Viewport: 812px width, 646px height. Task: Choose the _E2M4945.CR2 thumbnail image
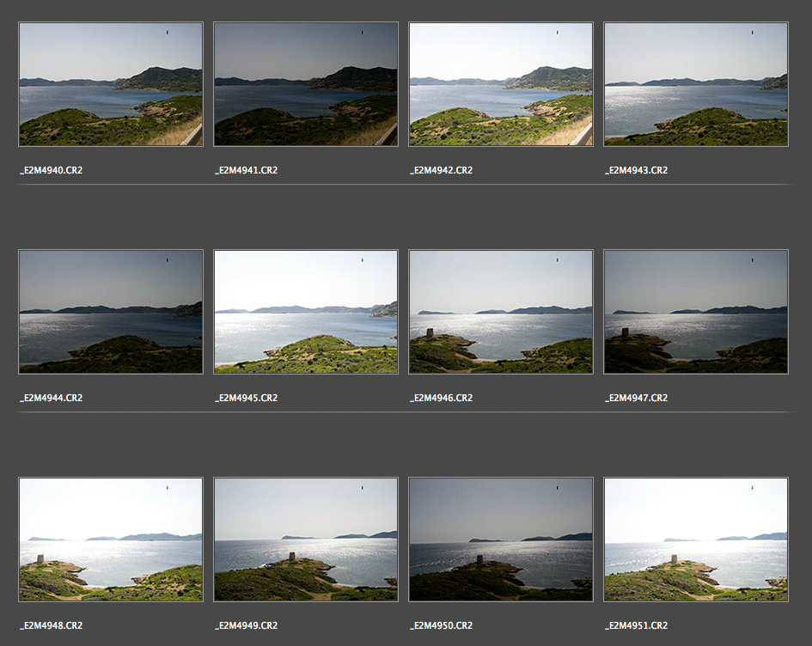coord(306,312)
